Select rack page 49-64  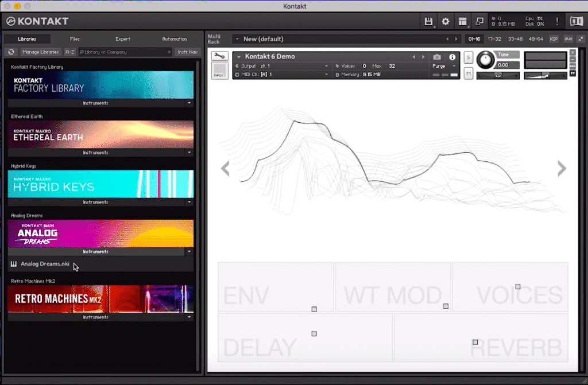[x=536, y=39]
